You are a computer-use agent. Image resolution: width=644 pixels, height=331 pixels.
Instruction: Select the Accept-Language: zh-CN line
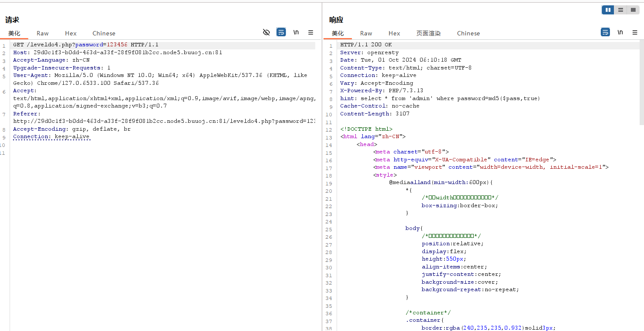(51, 60)
